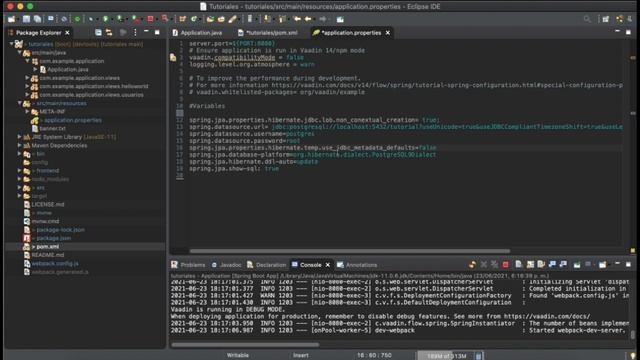
Task: Click the editor horizontal scrollbar
Action: pyautogui.click(x=350, y=251)
